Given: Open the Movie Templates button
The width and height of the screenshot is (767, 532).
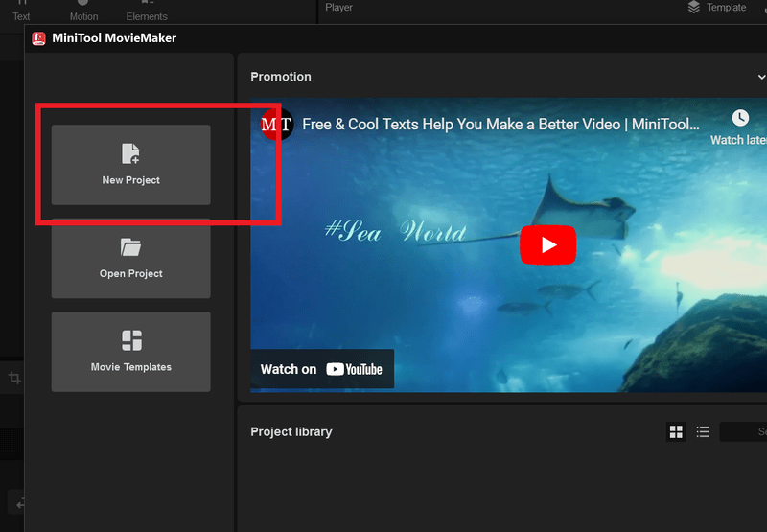Looking at the screenshot, I should (131, 352).
